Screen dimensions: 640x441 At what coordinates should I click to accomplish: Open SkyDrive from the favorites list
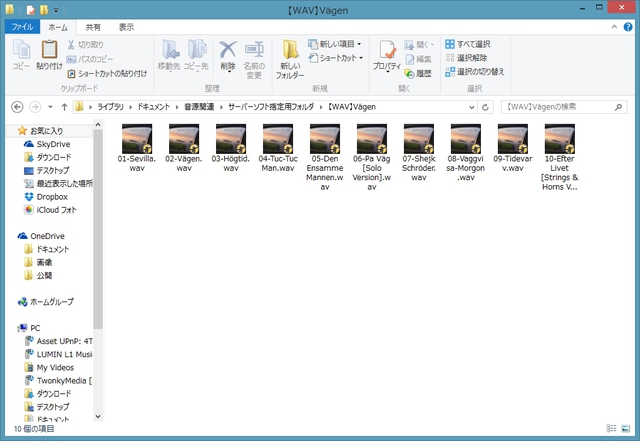pyautogui.click(x=57, y=144)
